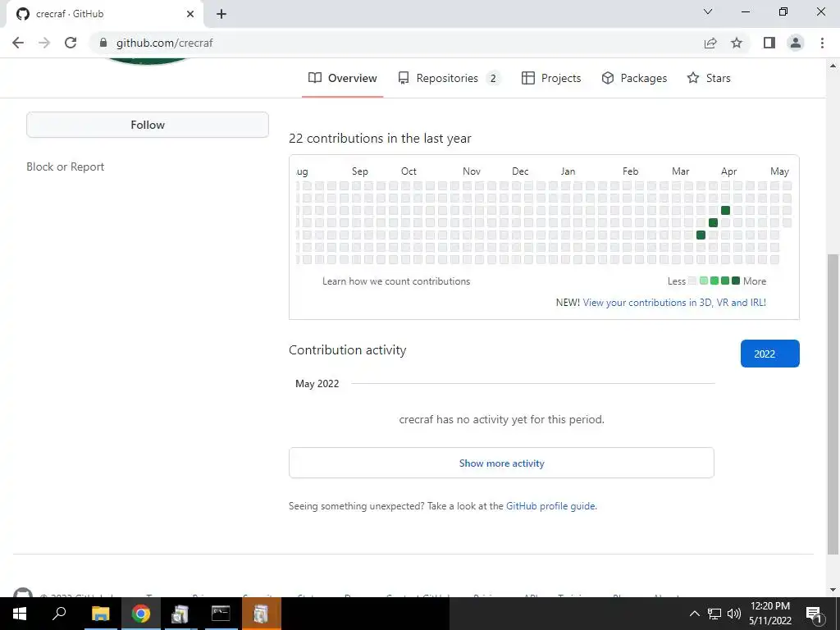Click the site lock icon in address bar
The image size is (840, 630).
[x=103, y=43]
